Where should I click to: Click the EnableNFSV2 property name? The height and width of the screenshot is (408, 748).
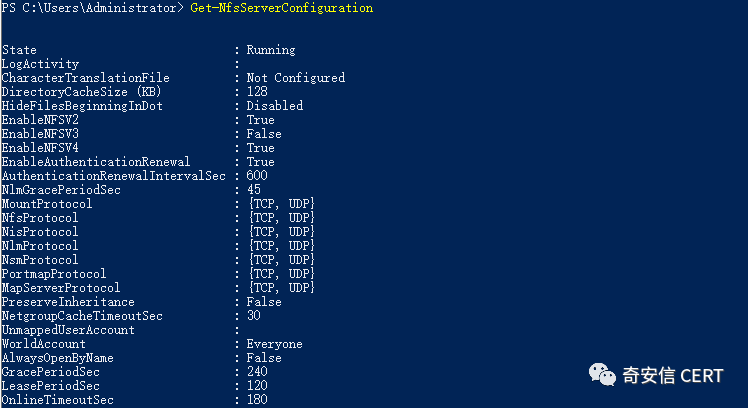pos(40,120)
